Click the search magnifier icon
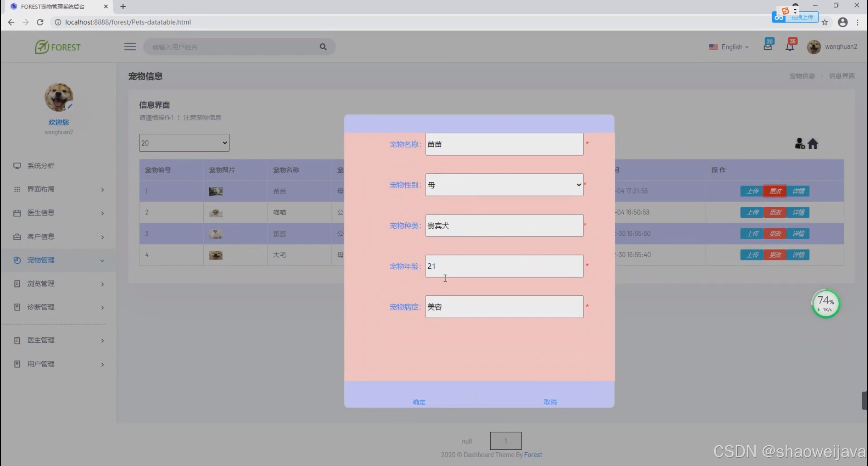Screen dimensions: 868x466 tap(323, 47)
